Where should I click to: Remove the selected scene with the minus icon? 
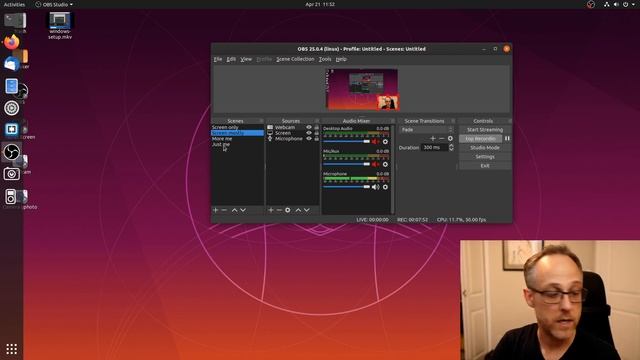(x=224, y=210)
